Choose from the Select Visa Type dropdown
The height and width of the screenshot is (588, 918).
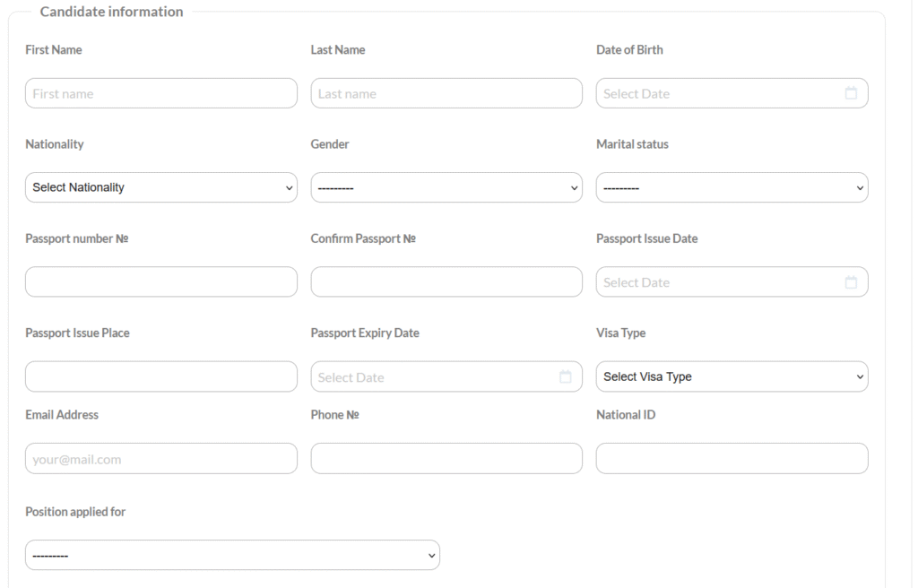[732, 376]
